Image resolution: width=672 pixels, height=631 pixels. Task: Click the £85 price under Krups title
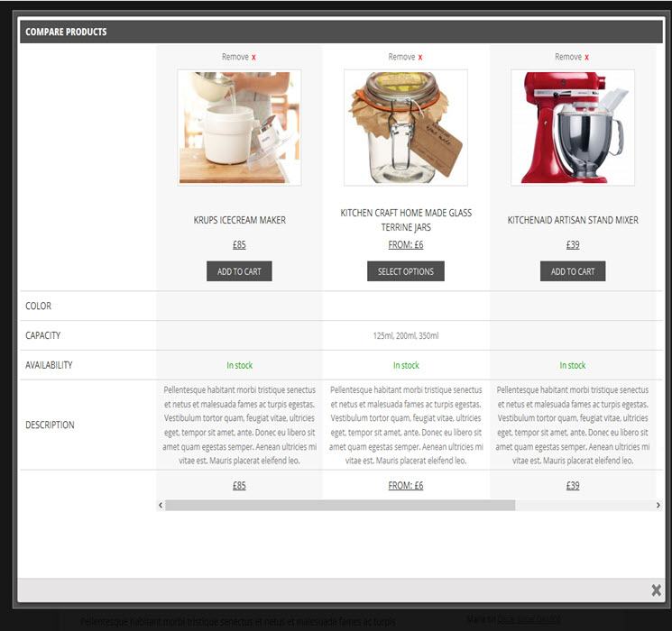click(x=239, y=244)
